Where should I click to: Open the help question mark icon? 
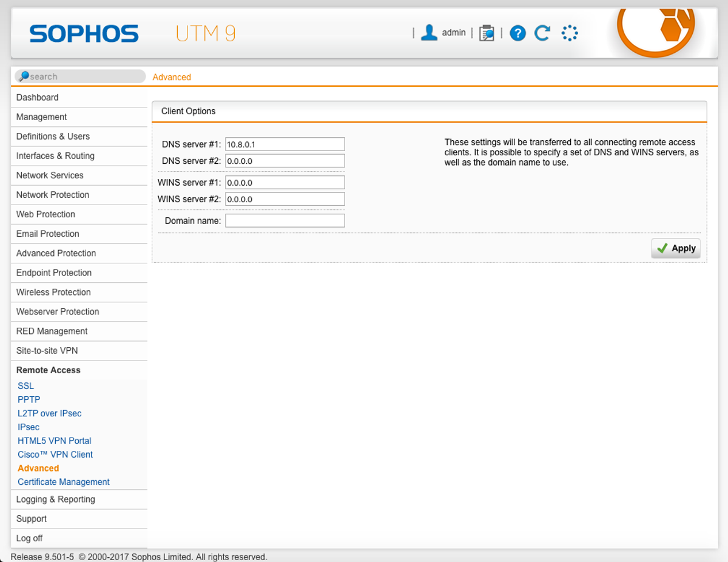pyautogui.click(x=517, y=33)
